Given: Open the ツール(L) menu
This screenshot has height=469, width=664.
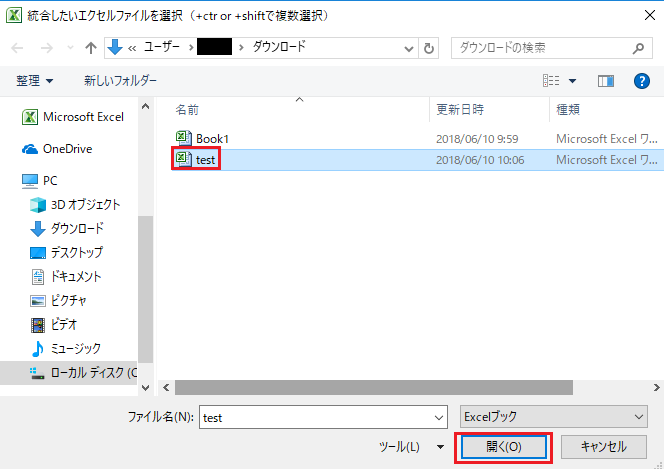Looking at the screenshot, I should coord(412,447).
